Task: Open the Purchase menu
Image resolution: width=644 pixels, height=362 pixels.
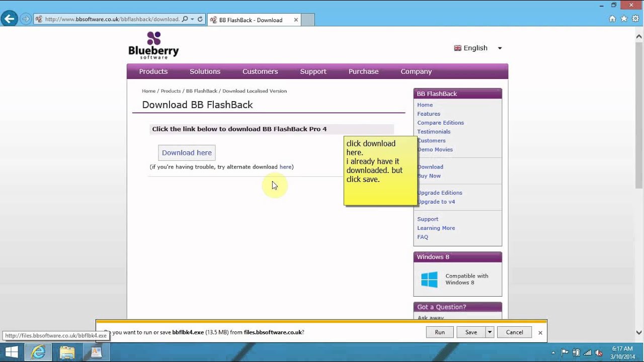Action: pyautogui.click(x=363, y=71)
